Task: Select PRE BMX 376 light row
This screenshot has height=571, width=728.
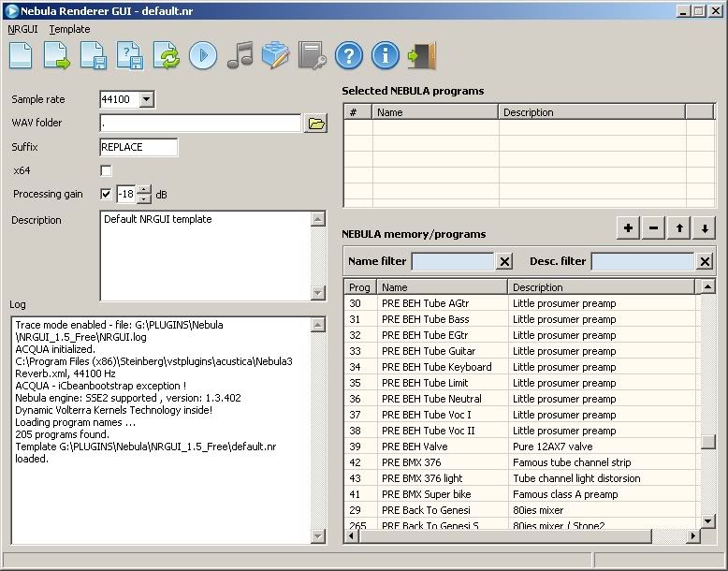Action: tap(520, 478)
